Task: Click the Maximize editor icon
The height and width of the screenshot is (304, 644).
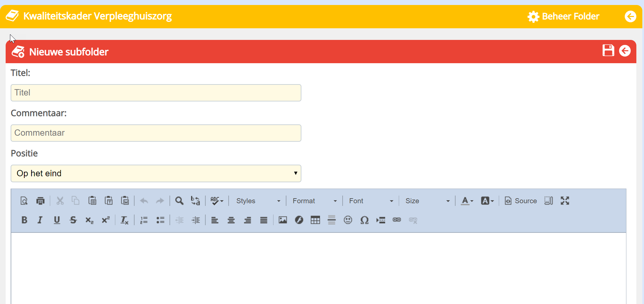Action: coord(565,201)
